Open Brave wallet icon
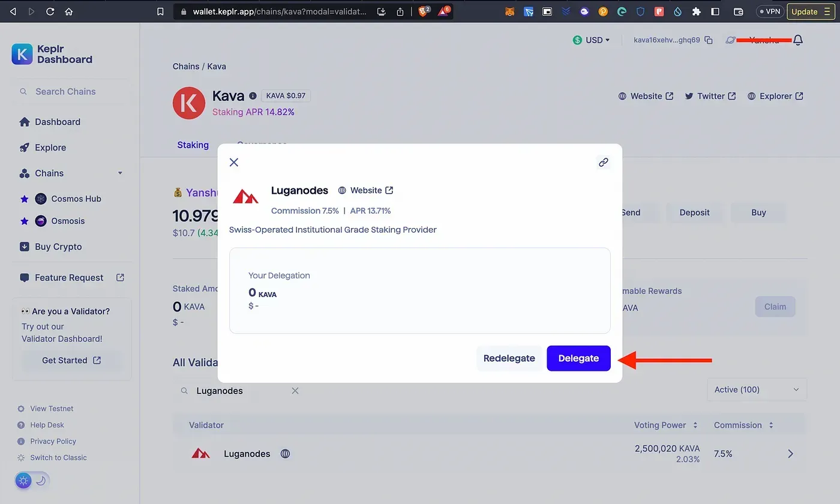840x504 pixels. [739, 11]
